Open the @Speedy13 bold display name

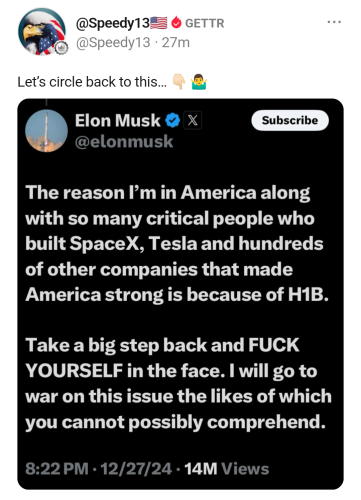pos(113,23)
